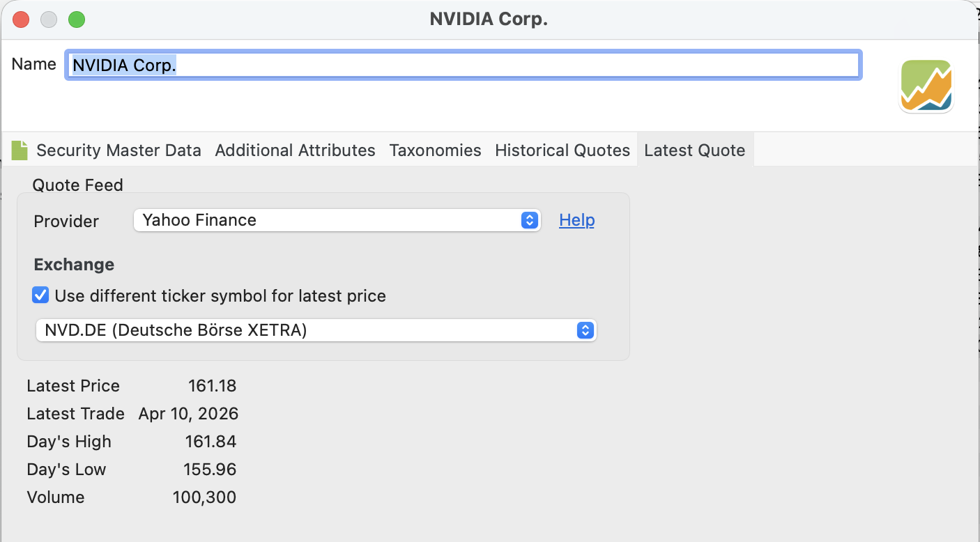Click the NVIDIA Corp. window title

click(x=489, y=20)
